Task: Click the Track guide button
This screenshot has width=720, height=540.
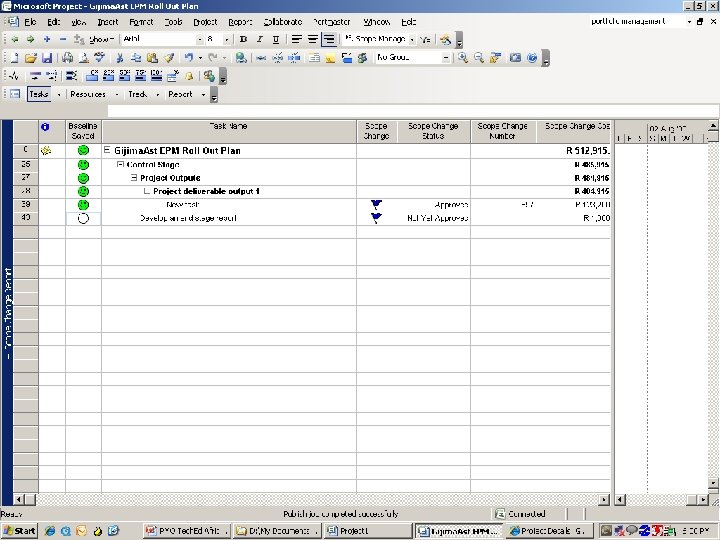Action: click(x=137, y=94)
